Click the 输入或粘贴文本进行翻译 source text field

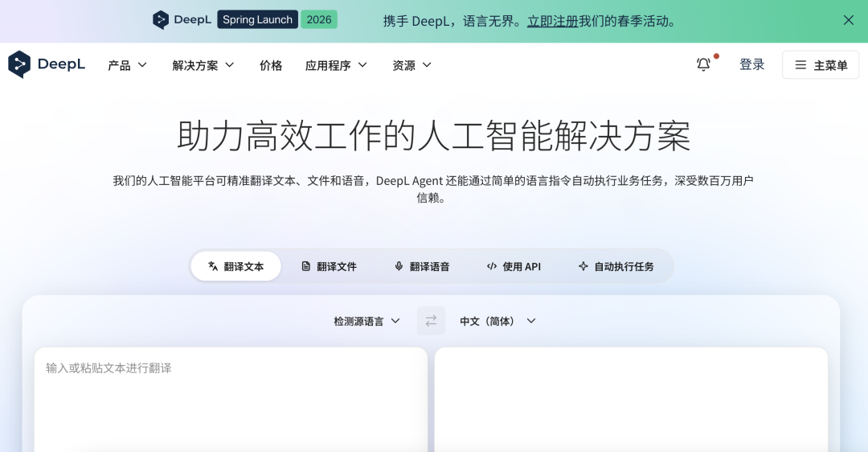click(231, 400)
